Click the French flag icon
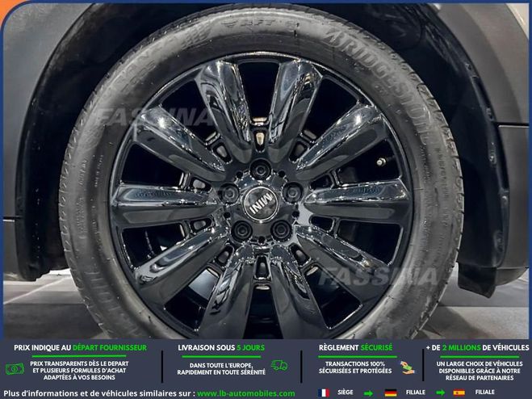The height and width of the screenshot is (399, 532). (x=324, y=393)
